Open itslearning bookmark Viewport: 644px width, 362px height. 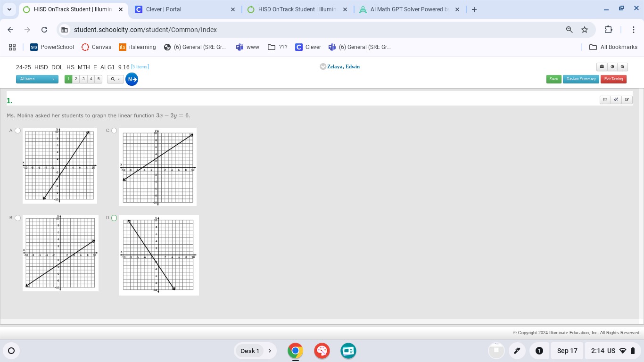(138, 47)
